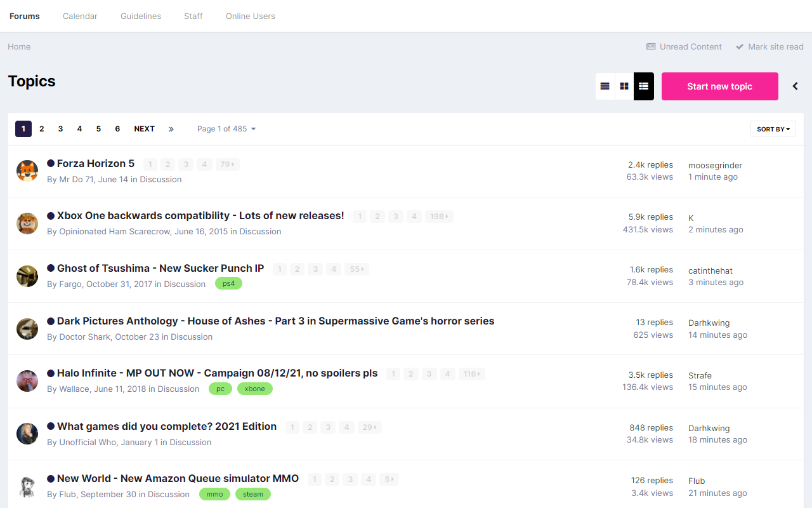Go to page 3 of Xbox One topic
This screenshot has height=508, width=812.
[396, 217]
